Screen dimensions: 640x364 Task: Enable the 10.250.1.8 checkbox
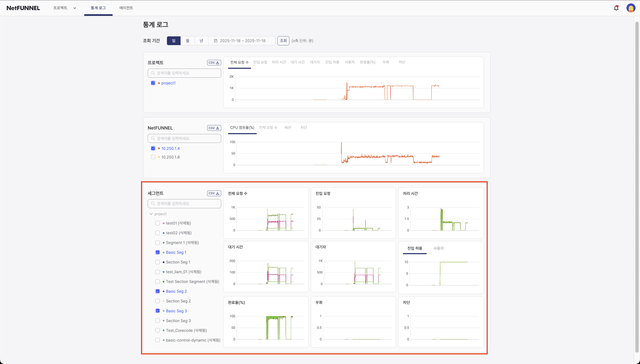coord(153,157)
